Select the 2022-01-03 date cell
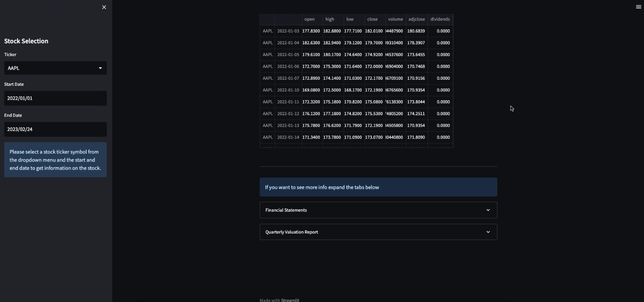This screenshot has width=644, height=302. (x=288, y=31)
